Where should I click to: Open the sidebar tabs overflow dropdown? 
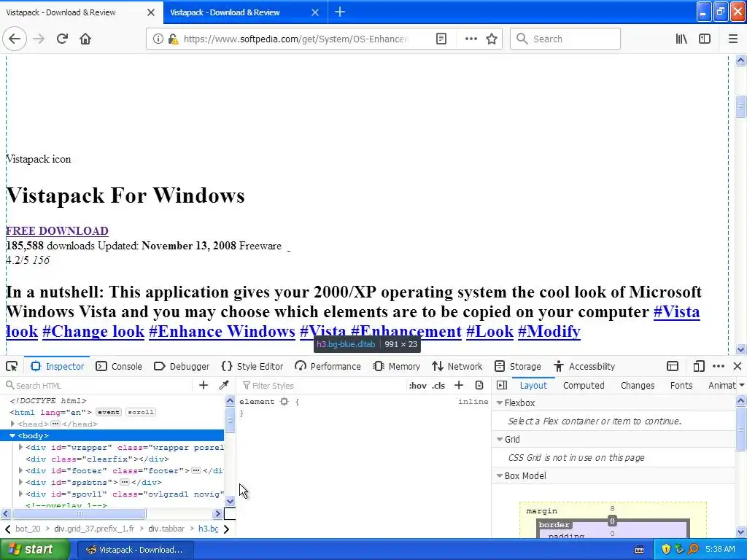[741, 385]
